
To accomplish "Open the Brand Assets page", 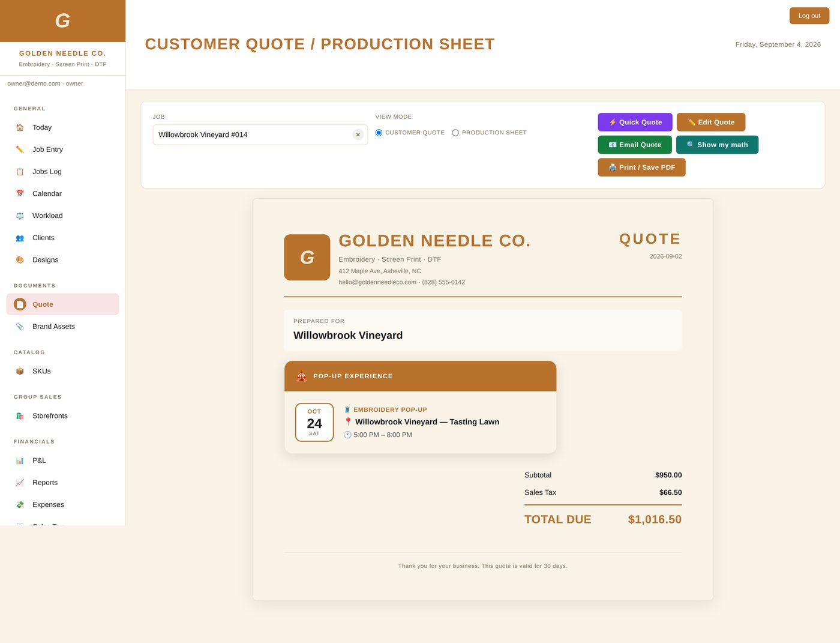I will 62,327.
